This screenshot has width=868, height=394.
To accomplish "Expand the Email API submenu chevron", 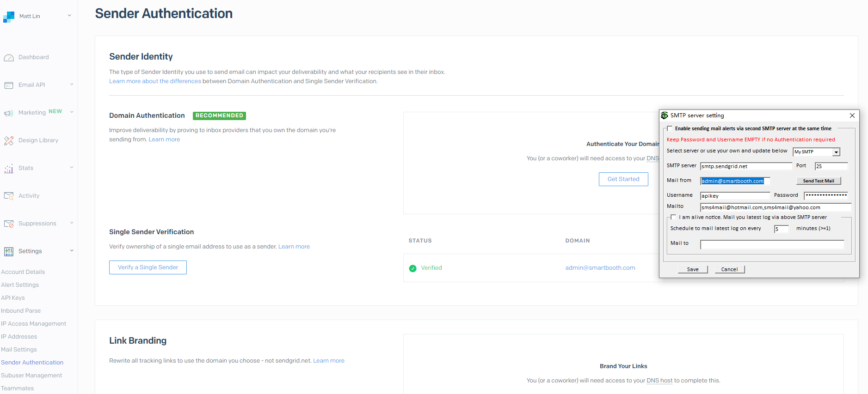I will [72, 85].
